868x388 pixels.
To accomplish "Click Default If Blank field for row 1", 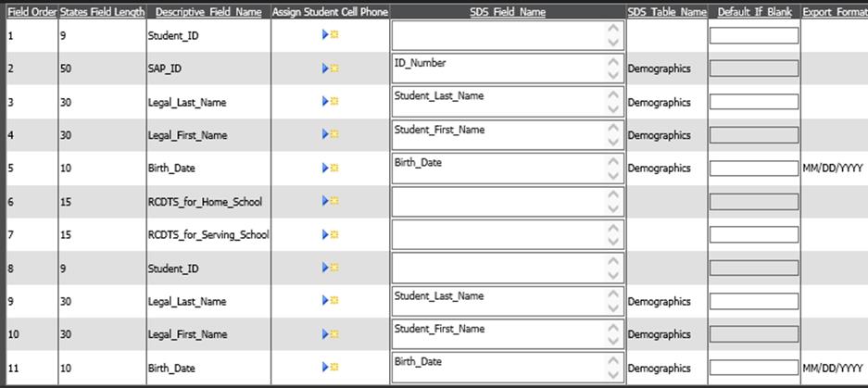I will tap(753, 35).
